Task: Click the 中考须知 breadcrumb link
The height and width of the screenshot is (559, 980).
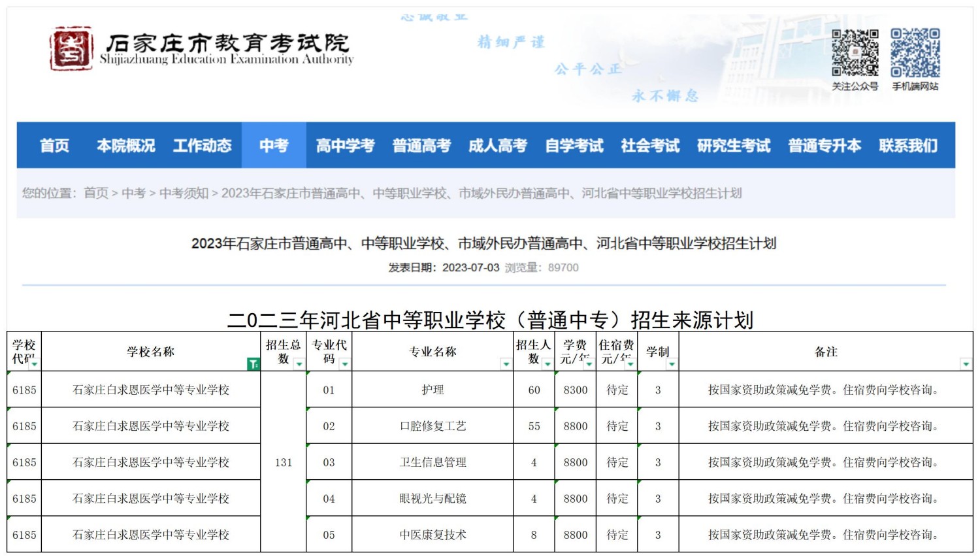Action: click(x=184, y=193)
